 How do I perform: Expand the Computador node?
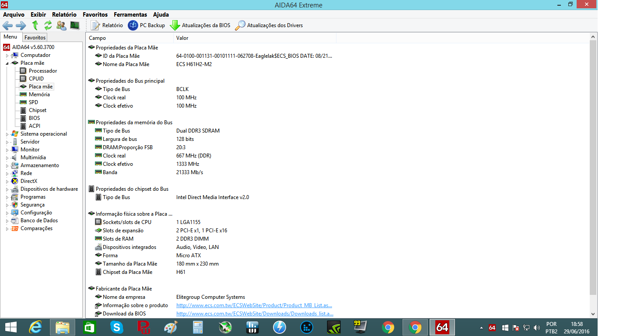7,56
